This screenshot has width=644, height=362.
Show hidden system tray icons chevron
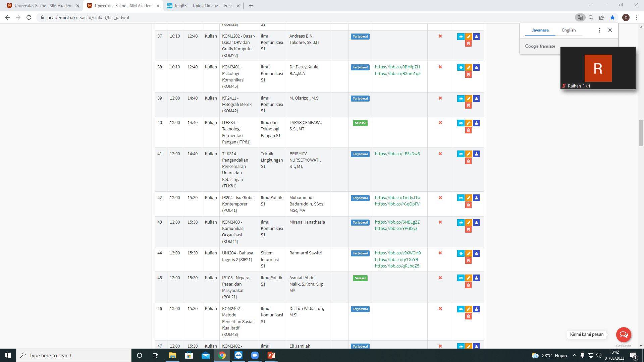coord(575,355)
